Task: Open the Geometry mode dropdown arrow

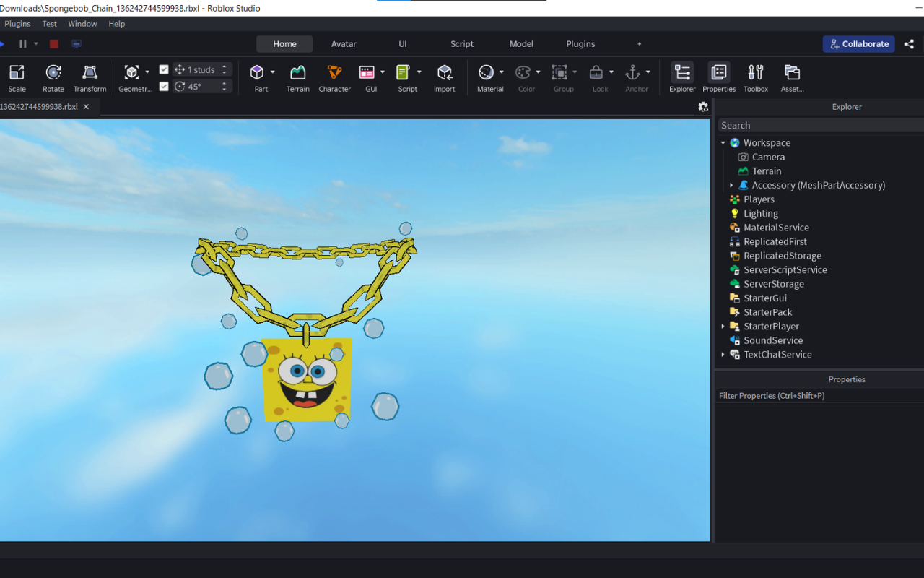Action: tap(147, 72)
